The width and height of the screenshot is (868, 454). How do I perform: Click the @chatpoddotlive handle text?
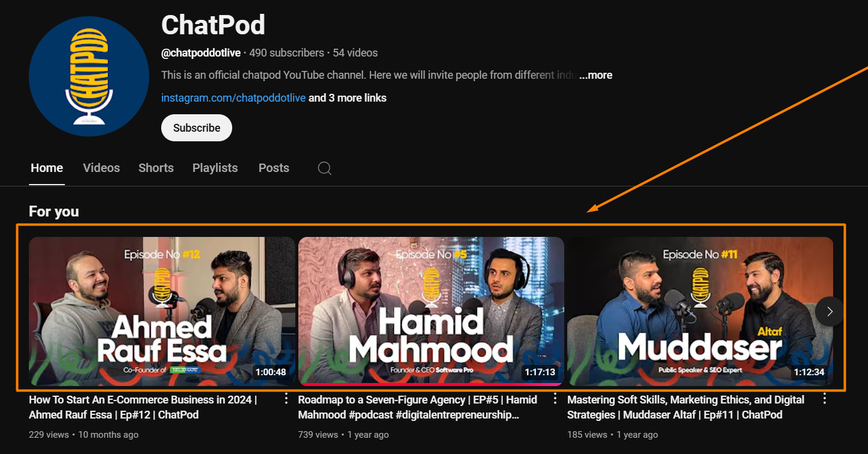click(x=201, y=53)
